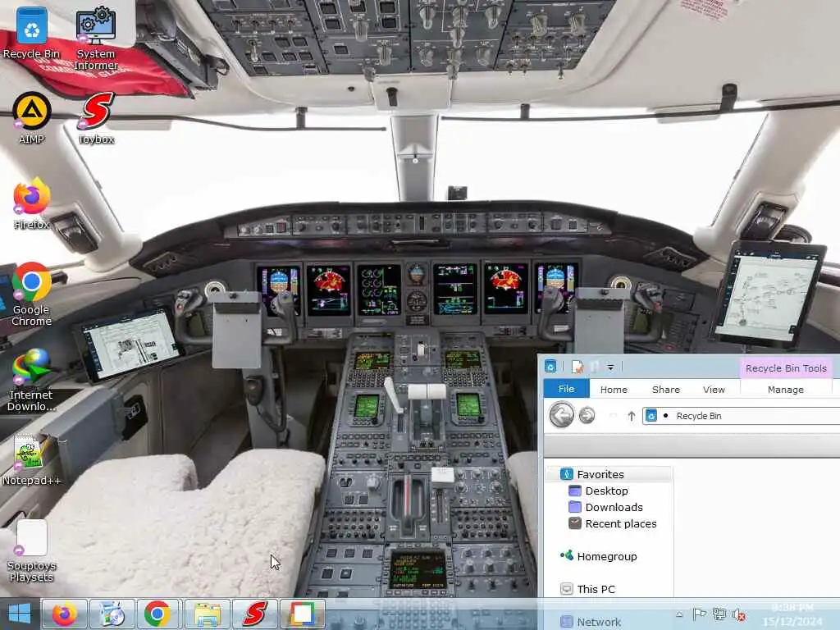Go back in Explorer navigation

click(561, 415)
